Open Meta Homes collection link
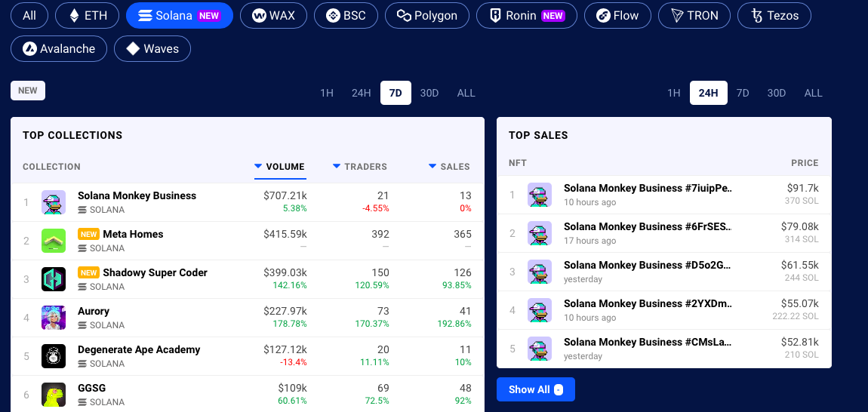868x412 pixels. pyautogui.click(x=133, y=234)
